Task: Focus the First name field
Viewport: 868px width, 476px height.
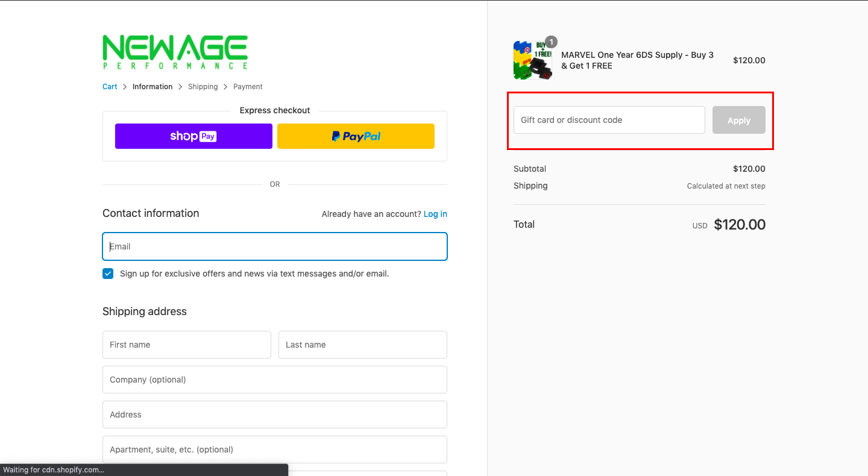Action: (187, 345)
